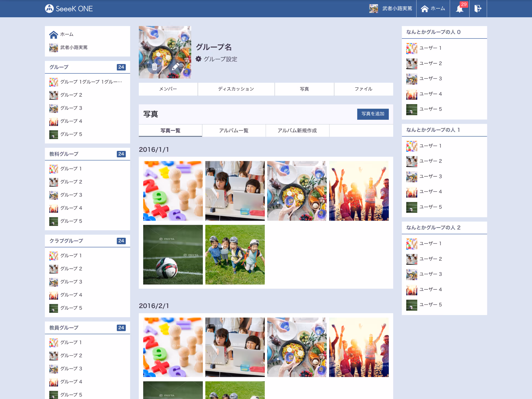The width and height of the screenshot is (532, 399).
Task: Open the beach party photo from 2016/2/1
Action: (359, 347)
